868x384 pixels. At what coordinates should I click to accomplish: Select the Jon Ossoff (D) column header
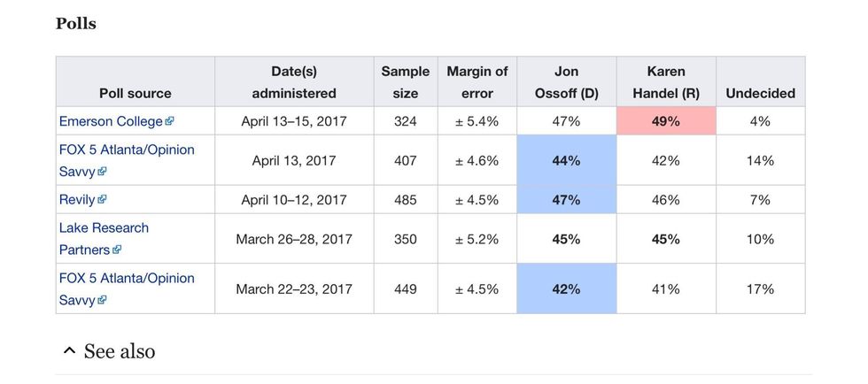tap(566, 81)
